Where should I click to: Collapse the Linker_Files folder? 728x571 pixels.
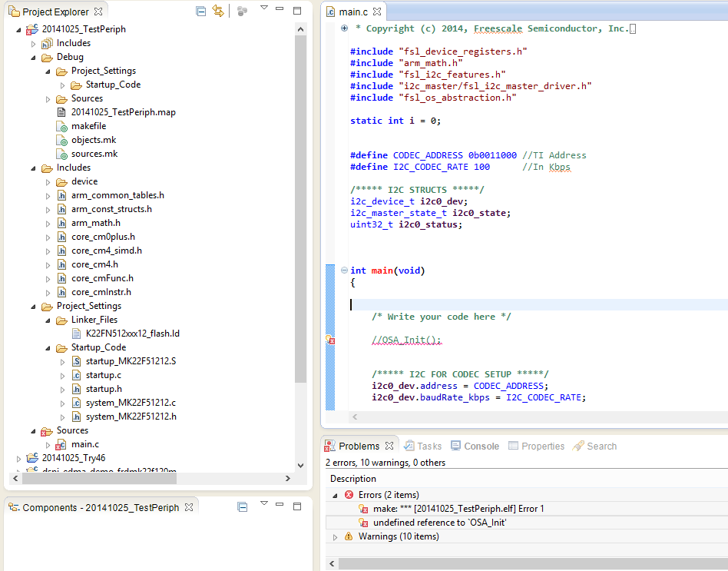click(48, 320)
